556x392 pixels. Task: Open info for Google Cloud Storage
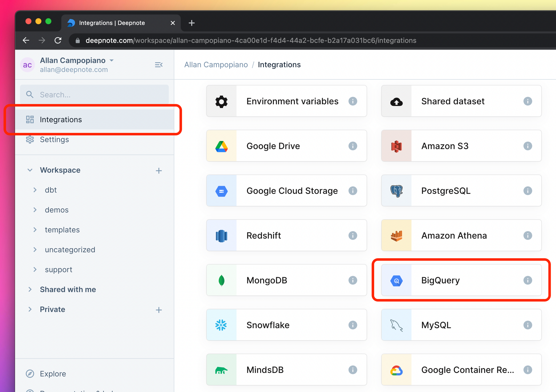[353, 191]
